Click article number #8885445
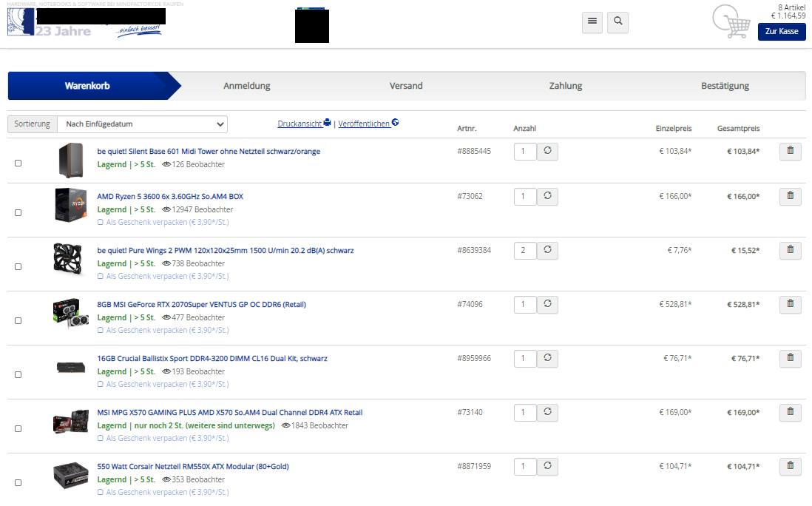The width and height of the screenshot is (812, 506). [474, 151]
